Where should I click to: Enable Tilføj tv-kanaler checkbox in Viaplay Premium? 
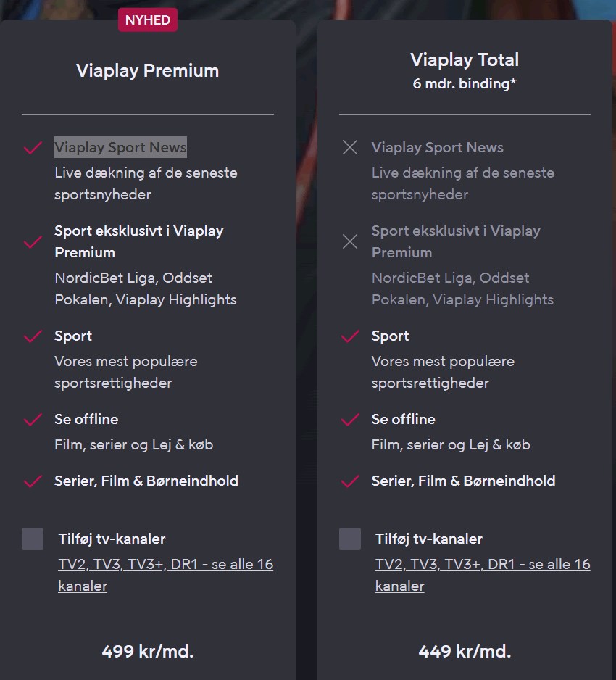[x=33, y=539]
